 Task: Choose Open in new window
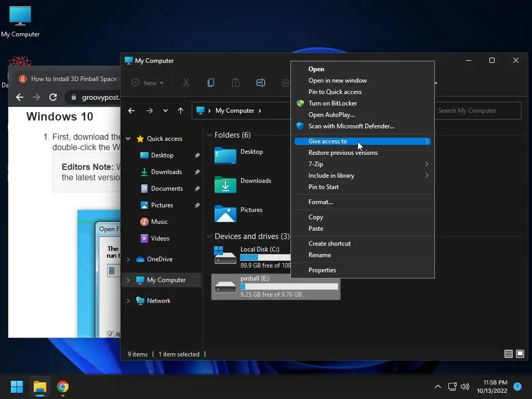(x=363, y=81)
